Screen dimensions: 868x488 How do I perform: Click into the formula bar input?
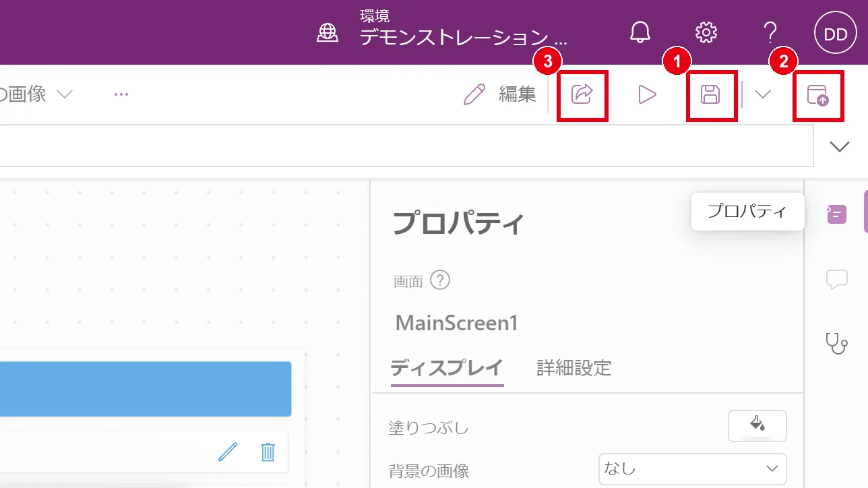pos(406,146)
